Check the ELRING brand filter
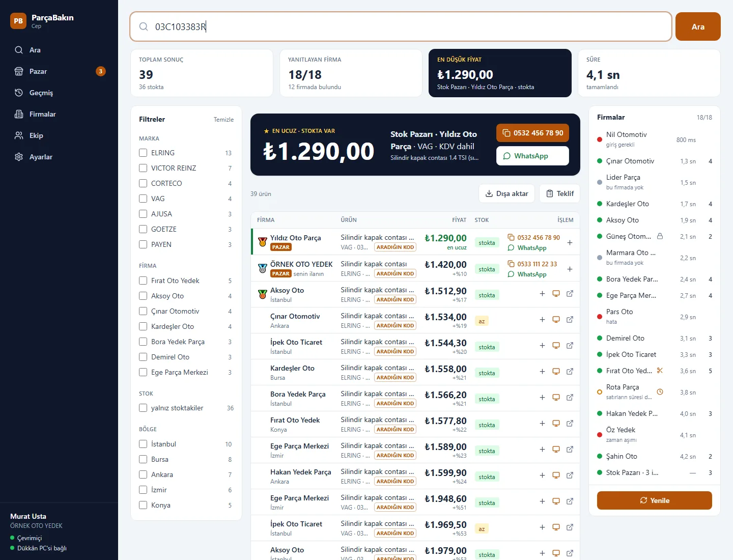 [143, 153]
